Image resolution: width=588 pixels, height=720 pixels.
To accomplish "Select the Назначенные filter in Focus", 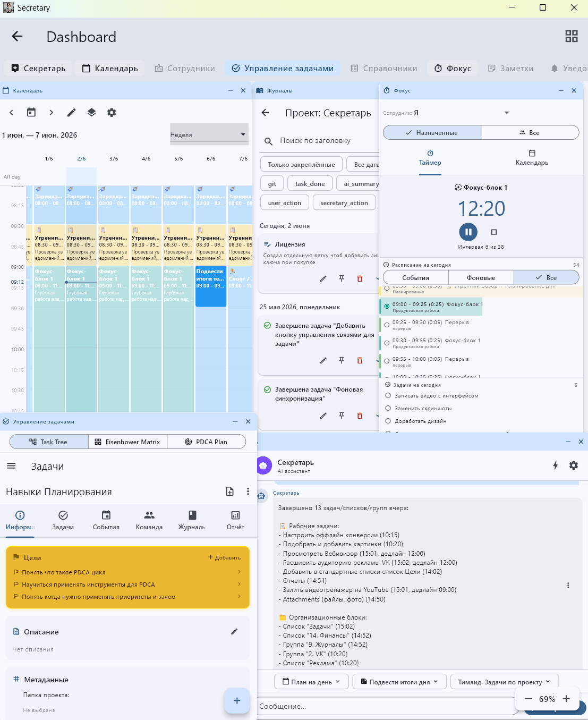I will 432,133.
